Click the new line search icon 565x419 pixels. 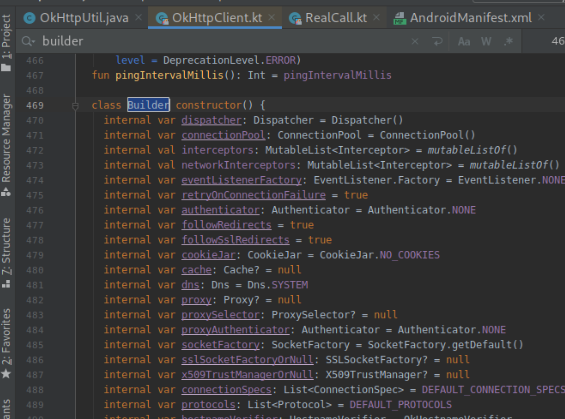click(x=437, y=41)
